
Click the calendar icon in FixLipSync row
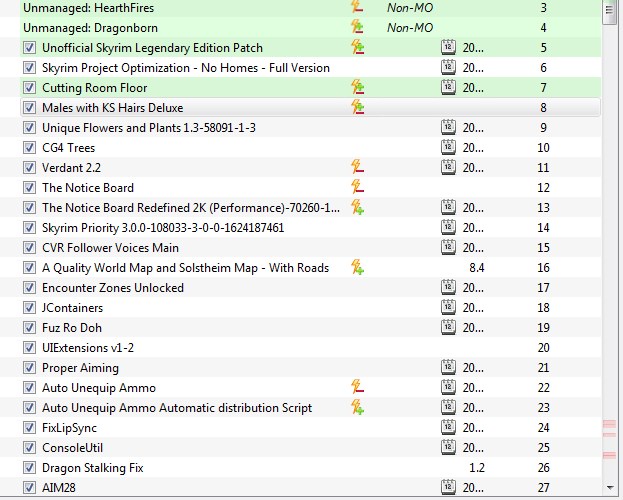point(448,427)
